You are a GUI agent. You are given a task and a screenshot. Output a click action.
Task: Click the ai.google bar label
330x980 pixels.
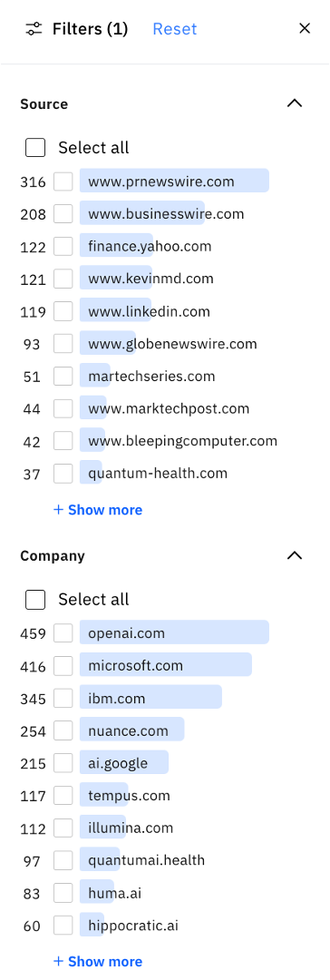118,763
